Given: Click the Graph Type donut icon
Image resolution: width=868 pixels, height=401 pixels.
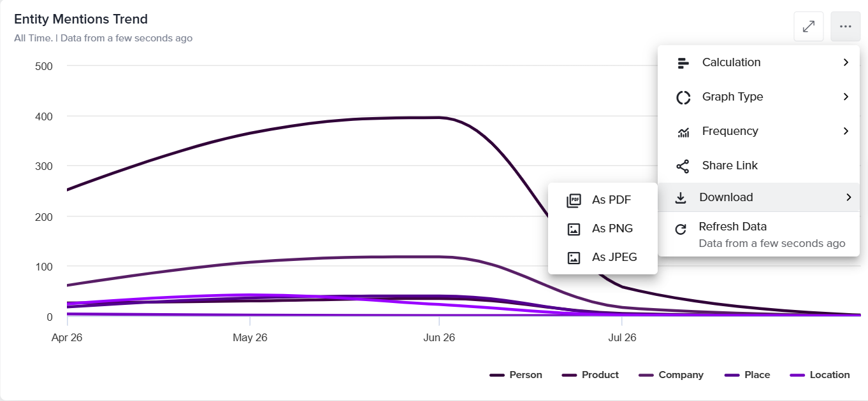Looking at the screenshot, I should (x=683, y=97).
